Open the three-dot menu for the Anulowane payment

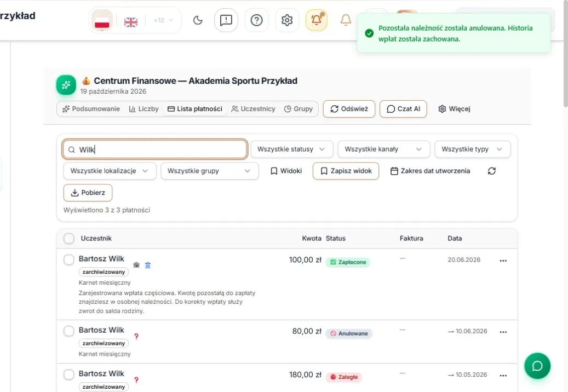(503, 332)
